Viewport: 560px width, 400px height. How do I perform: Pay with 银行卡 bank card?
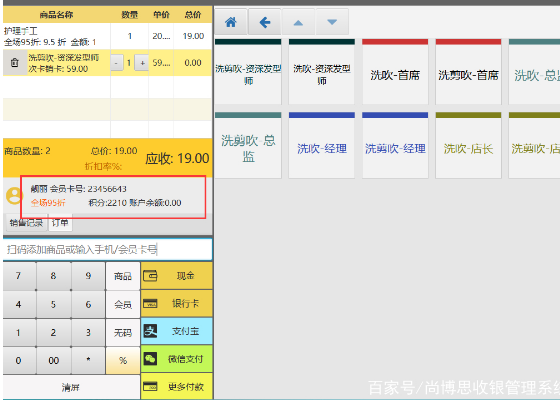tap(176, 304)
